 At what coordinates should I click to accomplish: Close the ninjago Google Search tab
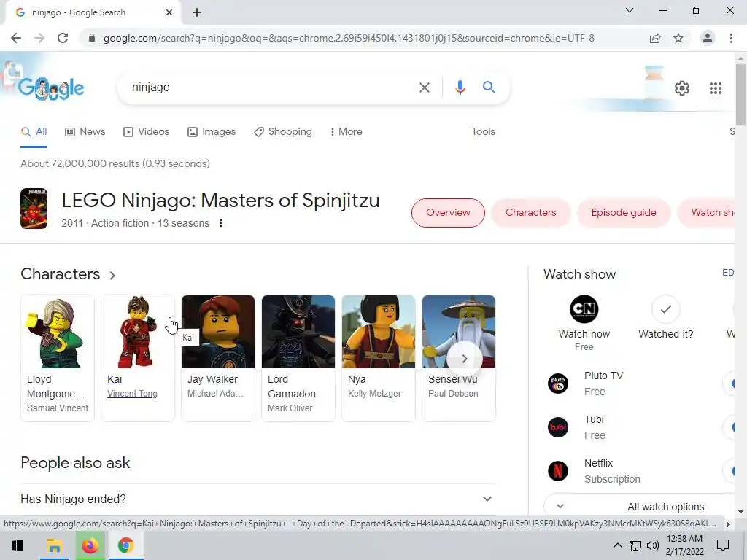pyautogui.click(x=169, y=12)
